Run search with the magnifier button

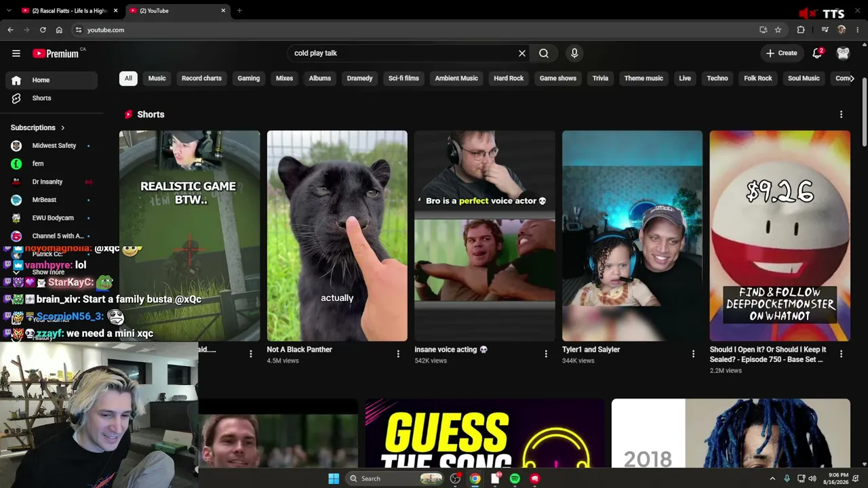(x=544, y=53)
